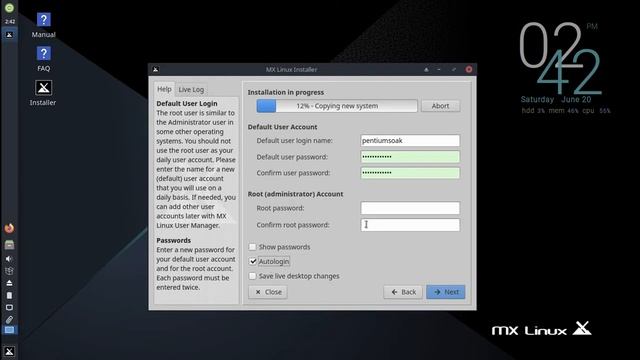Click the volume speaker icon in panel
This screenshot has width=640, height=360.
pos(9,259)
